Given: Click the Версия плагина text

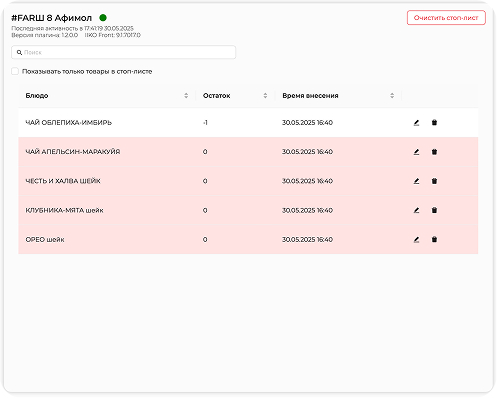Looking at the screenshot, I should pos(45,35).
